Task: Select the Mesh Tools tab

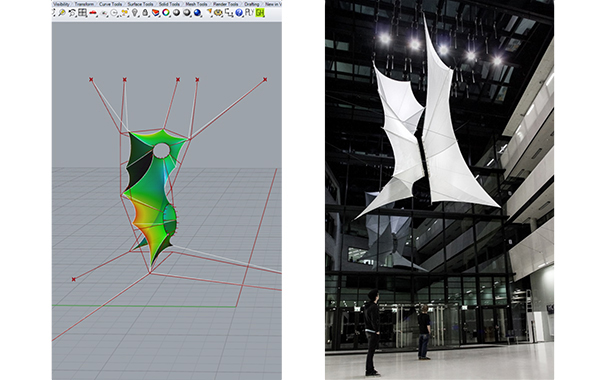Action: pos(196,4)
